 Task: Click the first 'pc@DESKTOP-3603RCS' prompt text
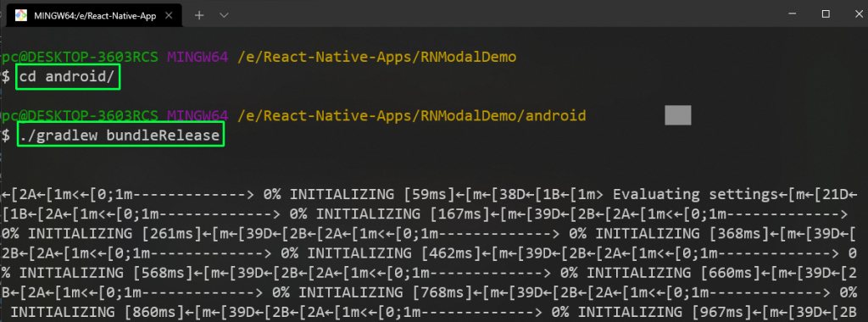pos(80,57)
